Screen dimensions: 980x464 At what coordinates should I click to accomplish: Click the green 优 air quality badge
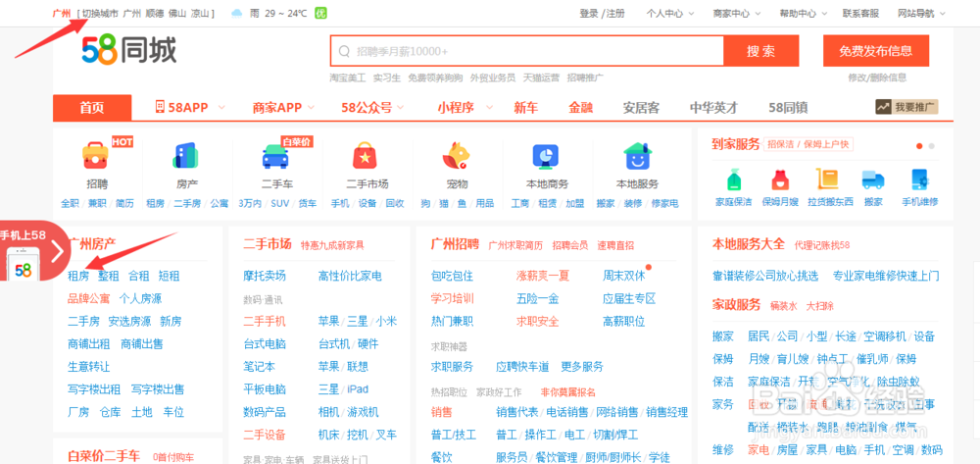coord(320,13)
